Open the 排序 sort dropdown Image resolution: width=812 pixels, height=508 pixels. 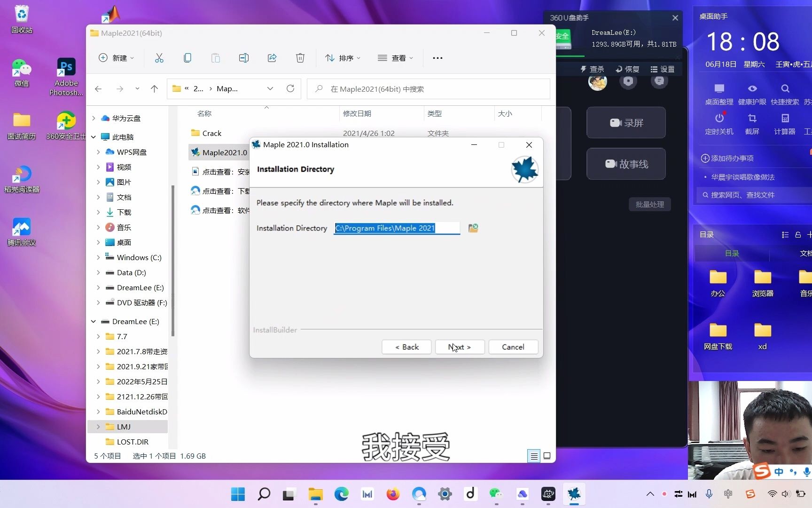343,58
